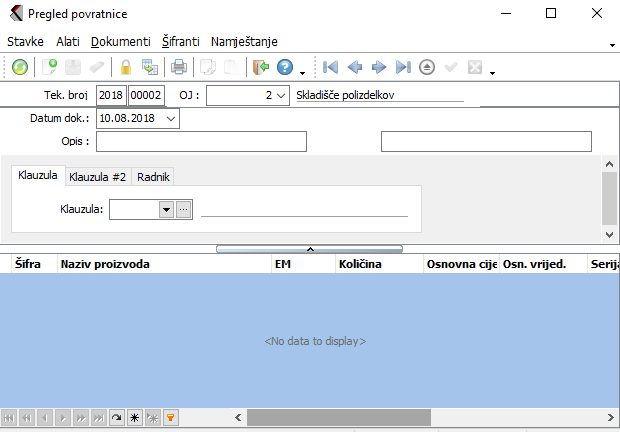This screenshot has width=620, height=432.
Task: Open the Šifranti menu
Action: click(181, 41)
